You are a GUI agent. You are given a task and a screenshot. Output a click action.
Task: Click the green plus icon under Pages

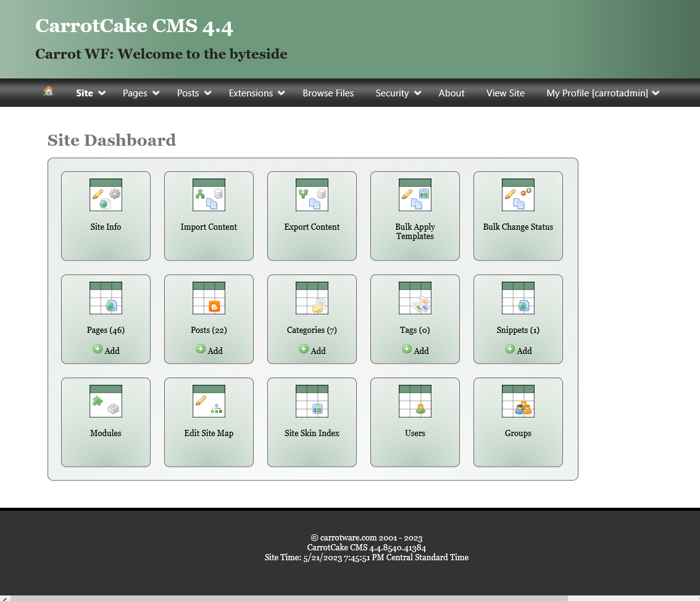pyautogui.click(x=98, y=349)
